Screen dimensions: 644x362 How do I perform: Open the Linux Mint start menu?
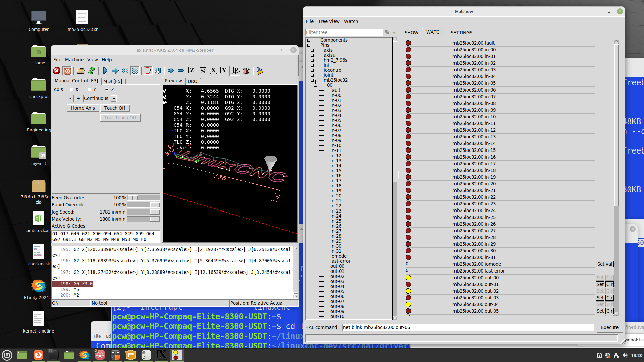click(x=7, y=355)
